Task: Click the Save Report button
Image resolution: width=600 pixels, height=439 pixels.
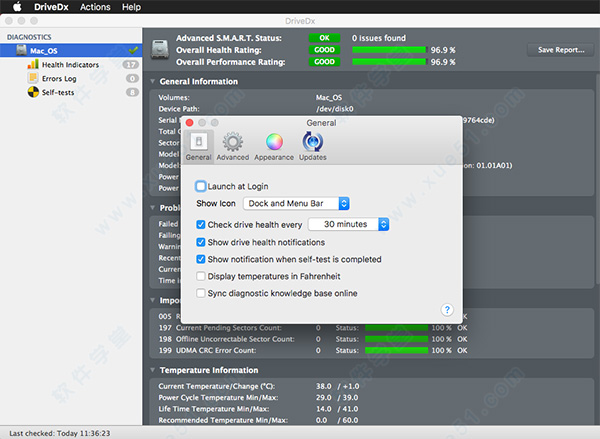Action: point(561,50)
